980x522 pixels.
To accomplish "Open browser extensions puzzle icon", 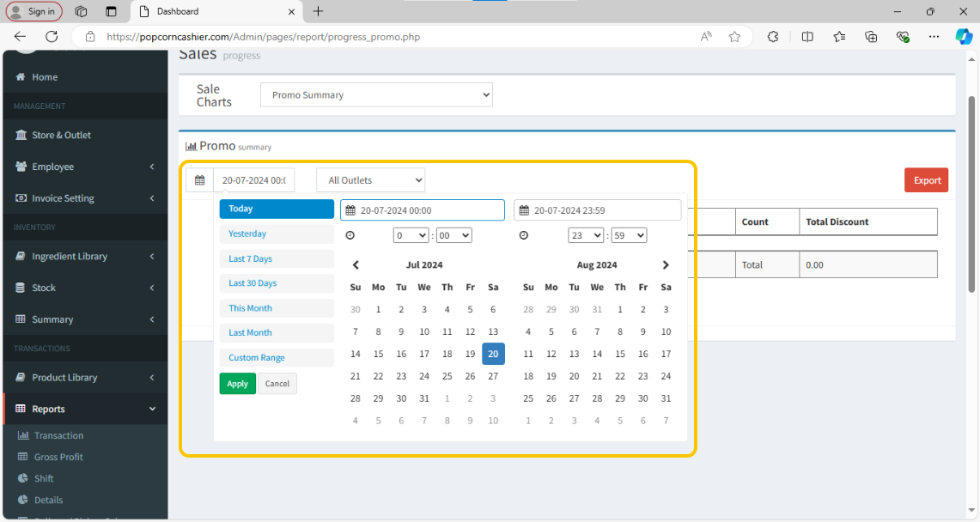I will coord(773,37).
